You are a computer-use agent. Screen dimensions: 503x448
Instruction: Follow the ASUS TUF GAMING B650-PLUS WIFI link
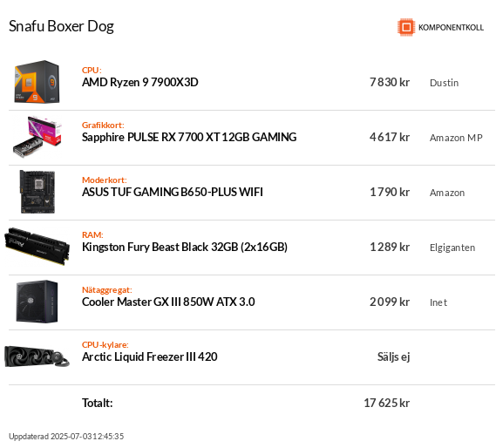point(173,192)
